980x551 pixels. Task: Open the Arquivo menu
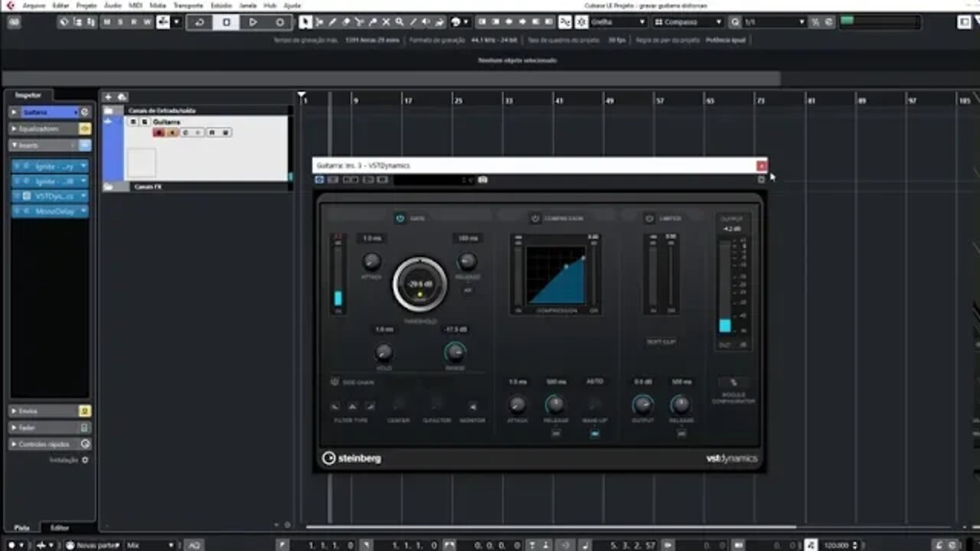click(x=34, y=5)
